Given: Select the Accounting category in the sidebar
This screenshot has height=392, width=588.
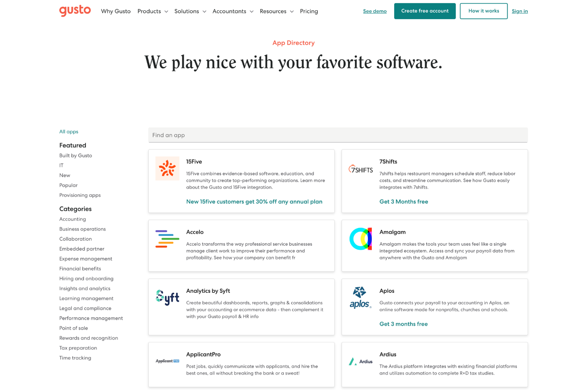Looking at the screenshot, I should tap(72, 219).
